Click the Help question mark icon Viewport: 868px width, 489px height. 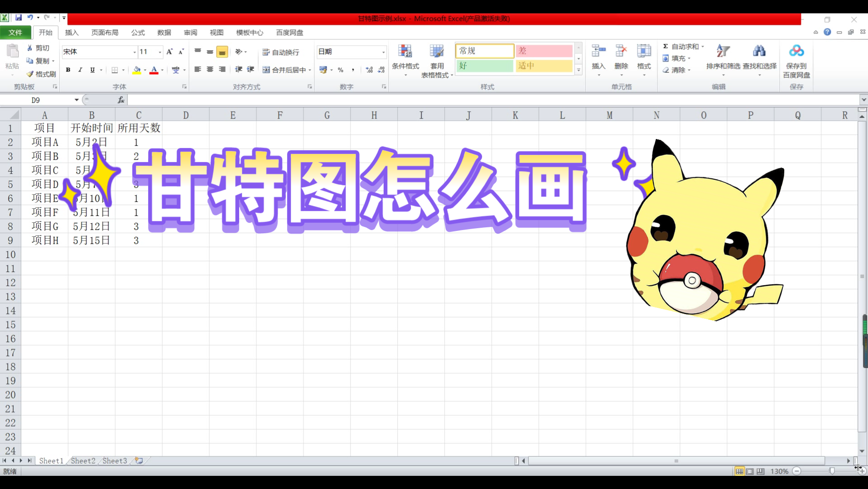click(827, 32)
